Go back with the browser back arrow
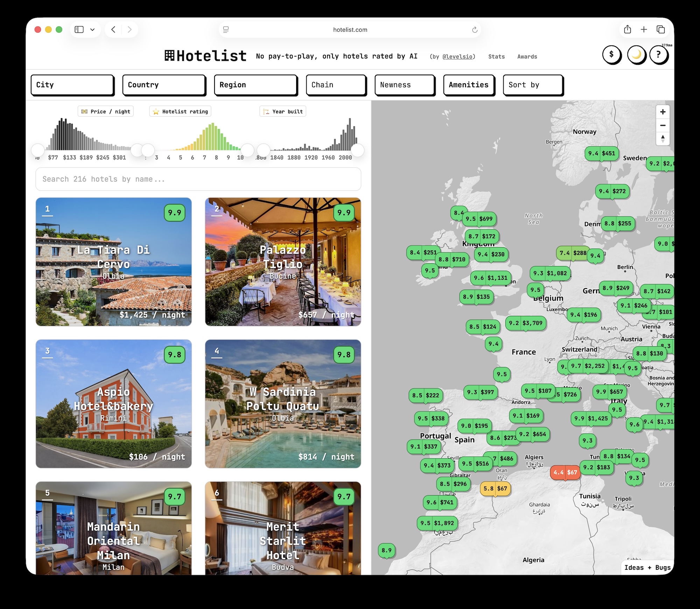 [x=113, y=29]
